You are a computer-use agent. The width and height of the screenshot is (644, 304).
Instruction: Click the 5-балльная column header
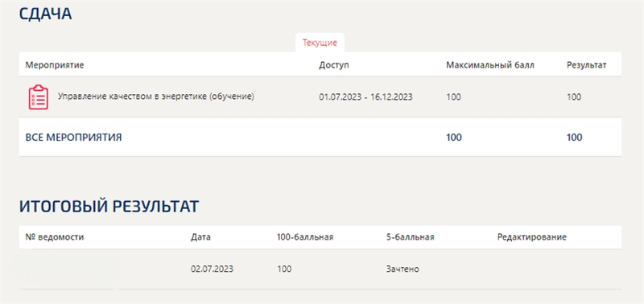pyautogui.click(x=411, y=237)
